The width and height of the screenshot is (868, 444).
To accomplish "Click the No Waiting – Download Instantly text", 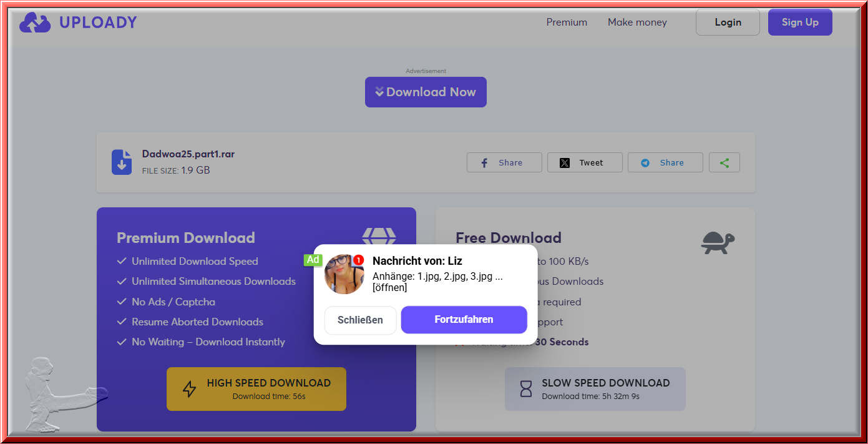I will 208,342.
